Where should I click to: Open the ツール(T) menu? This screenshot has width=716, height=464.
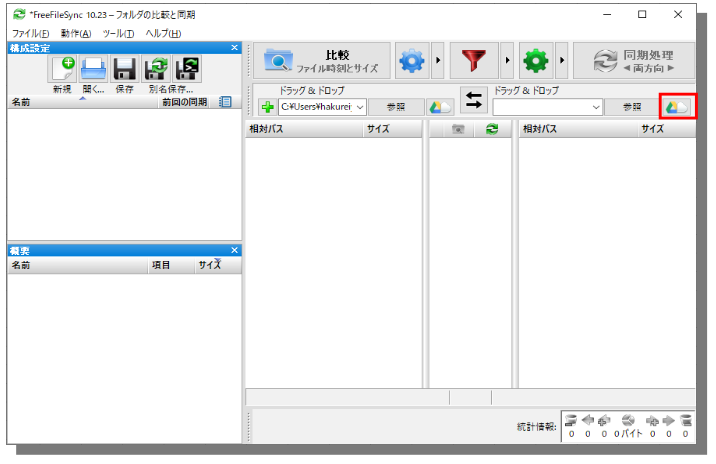(x=118, y=33)
